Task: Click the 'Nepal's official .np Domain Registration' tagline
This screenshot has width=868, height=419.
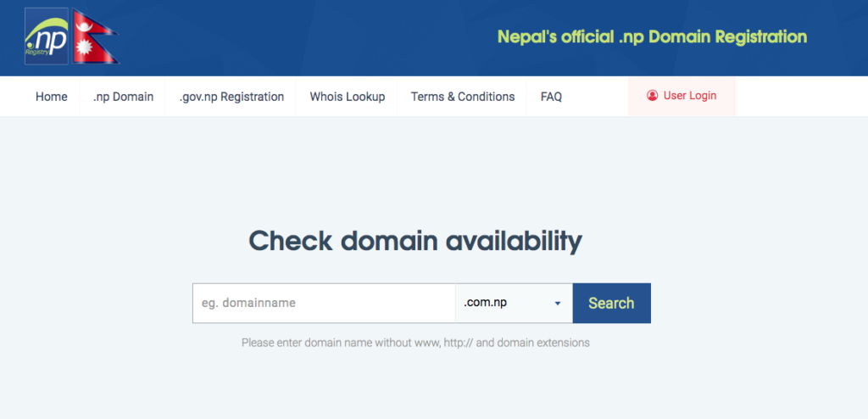Action: [x=652, y=37]
